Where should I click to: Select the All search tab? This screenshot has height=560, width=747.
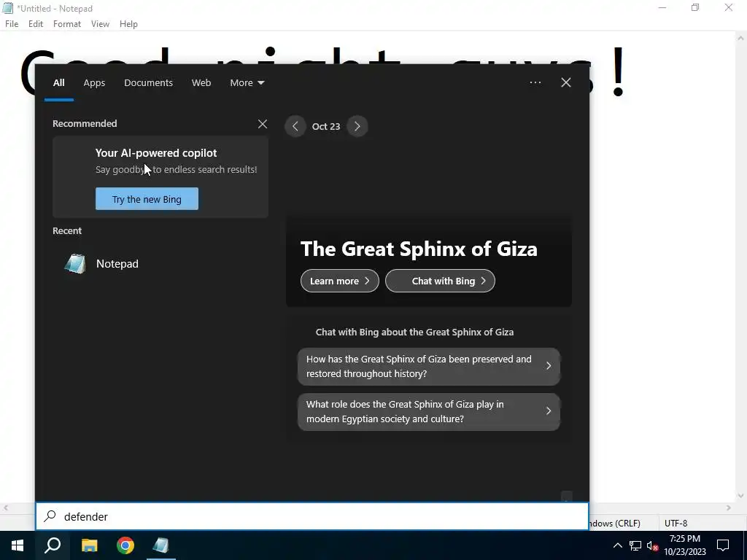click(58, 83)
